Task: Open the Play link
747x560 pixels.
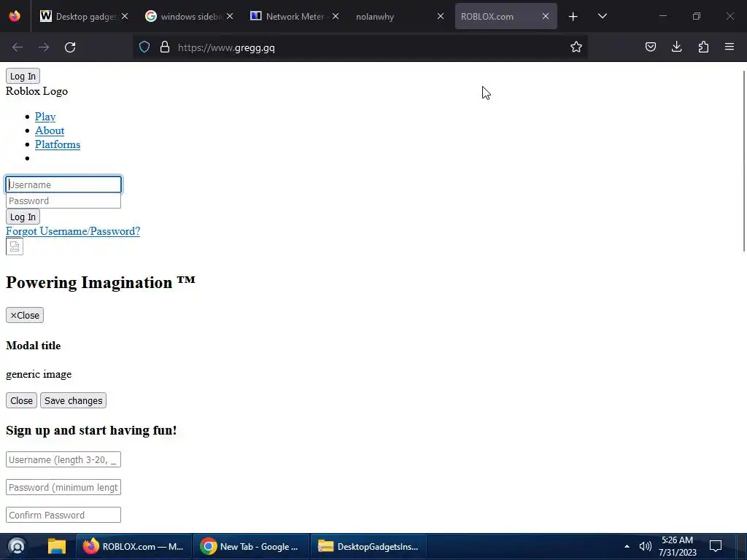Action: [45, 117]
